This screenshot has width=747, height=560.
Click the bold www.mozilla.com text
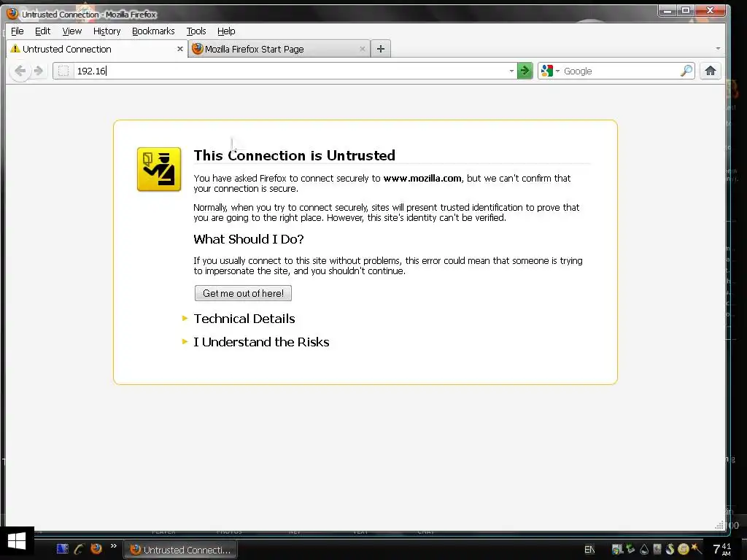(x=422, y=178)
